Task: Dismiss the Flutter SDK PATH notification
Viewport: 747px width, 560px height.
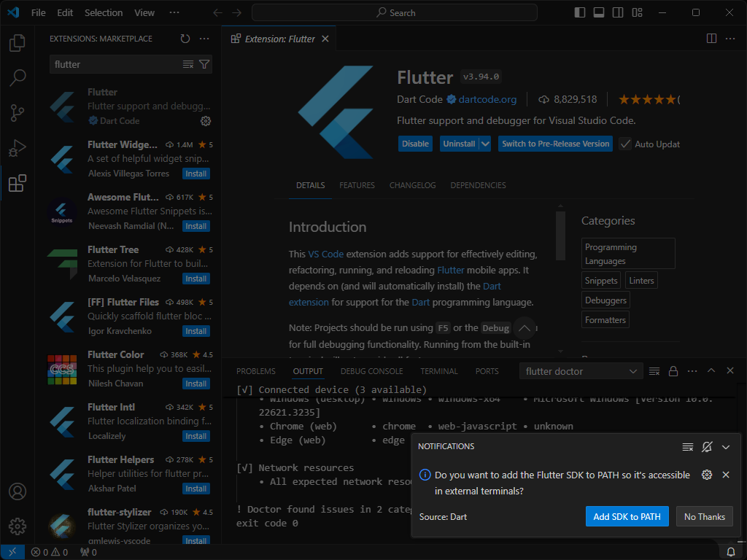Action: click(x=726, y=475)
